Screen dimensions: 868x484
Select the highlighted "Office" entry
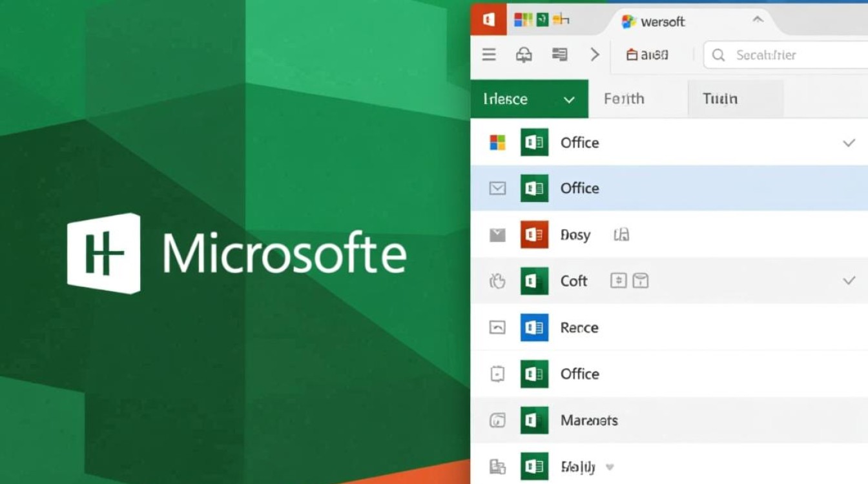tap(669, 188)
